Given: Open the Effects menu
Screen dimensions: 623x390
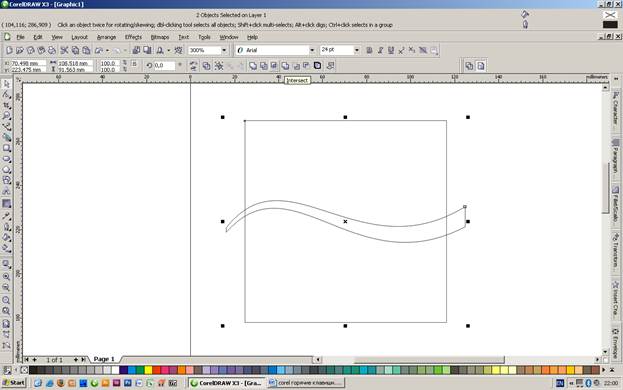Looking at the screenshot, I should pos(134,37).
